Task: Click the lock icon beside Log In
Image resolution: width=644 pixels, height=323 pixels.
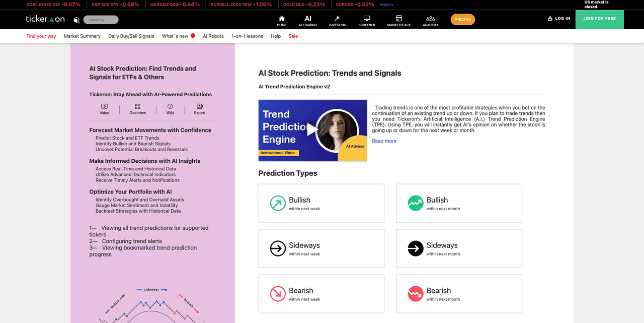Action: pyautogui.click(x=550, y=19)
